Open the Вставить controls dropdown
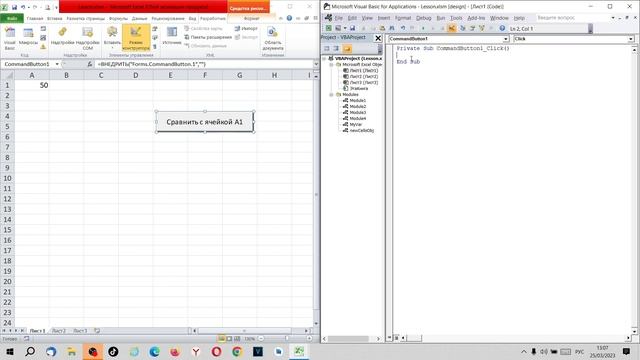 click(112, 37)
